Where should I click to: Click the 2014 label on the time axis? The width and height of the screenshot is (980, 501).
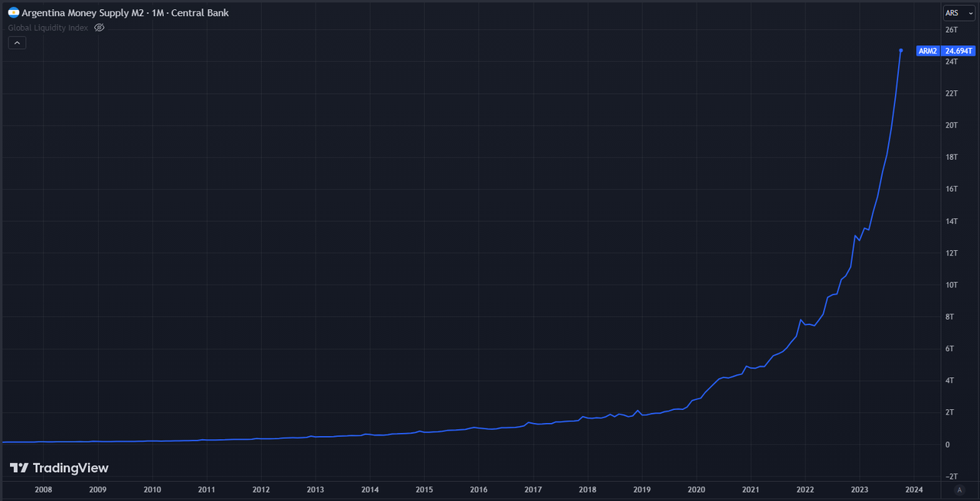tap(370, 490)
